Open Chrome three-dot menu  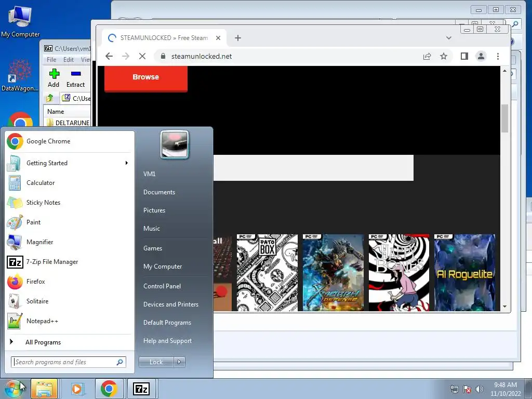coord(498,56)
